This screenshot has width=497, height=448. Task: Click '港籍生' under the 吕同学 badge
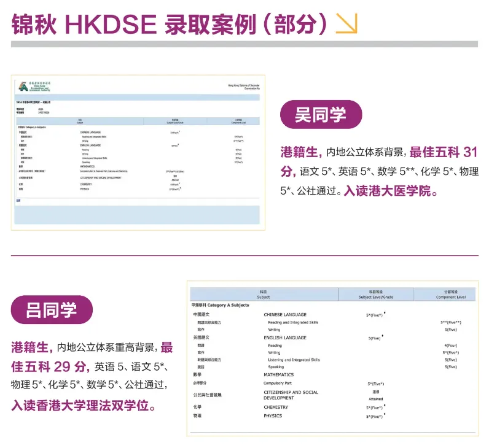[x=29, y=347]
